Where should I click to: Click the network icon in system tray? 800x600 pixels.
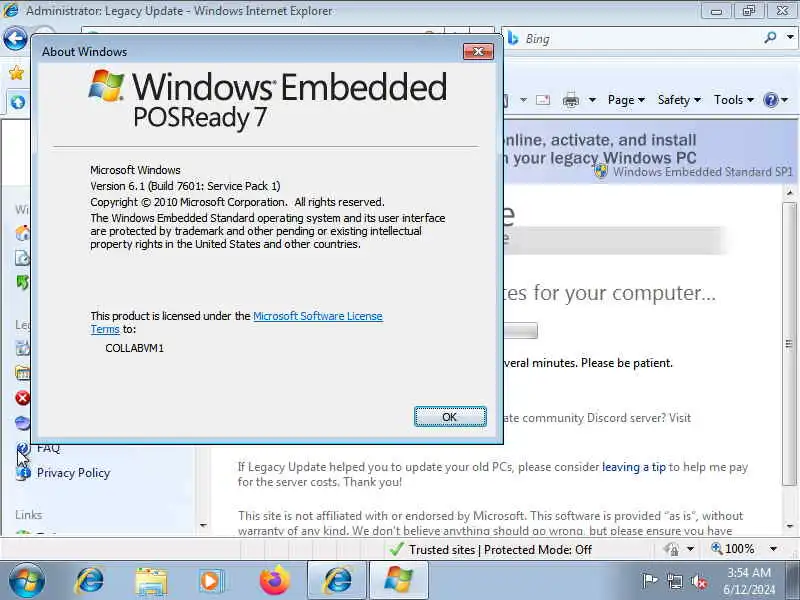click(x=674, y=581)
